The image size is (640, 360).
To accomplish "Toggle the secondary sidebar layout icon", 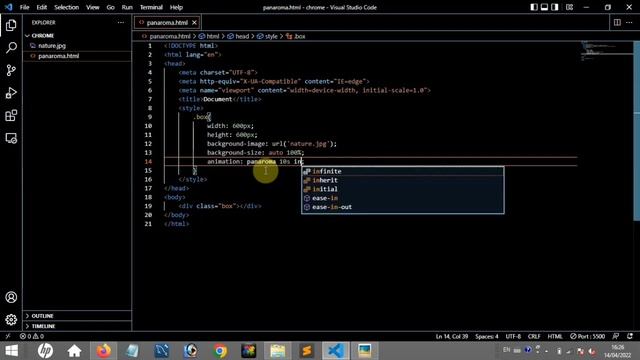I will [555, 7].
